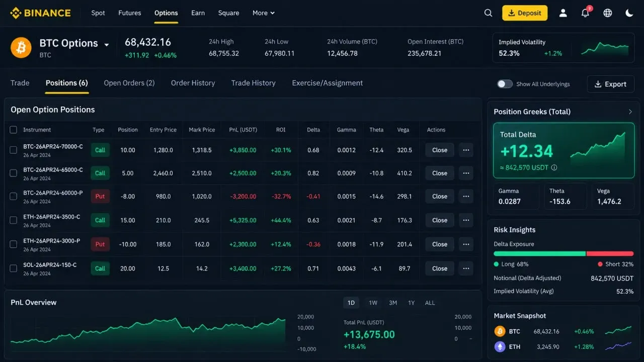
Task: Export positions with the Export button
Action: point(611,84)
